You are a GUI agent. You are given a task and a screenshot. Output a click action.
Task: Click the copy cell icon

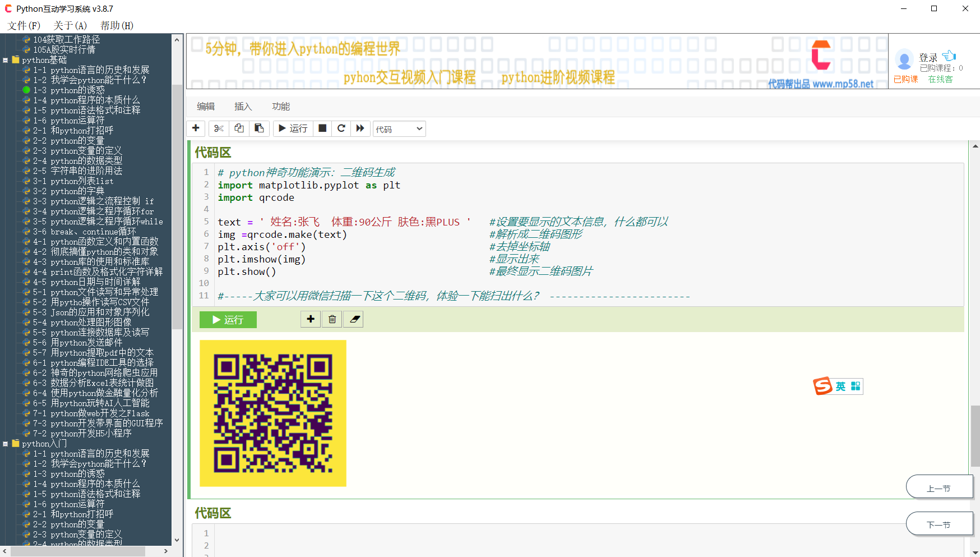pos(239,128)
